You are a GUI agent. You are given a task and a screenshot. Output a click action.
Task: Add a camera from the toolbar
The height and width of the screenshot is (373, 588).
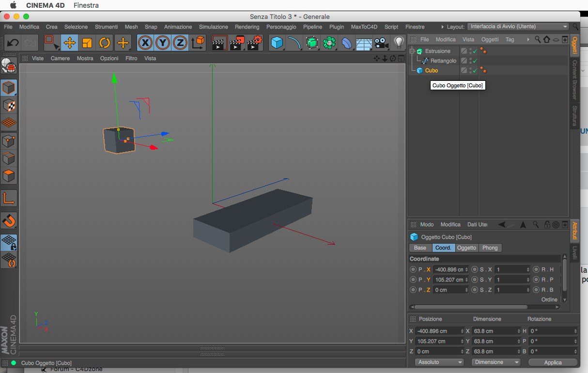[382, 43]
